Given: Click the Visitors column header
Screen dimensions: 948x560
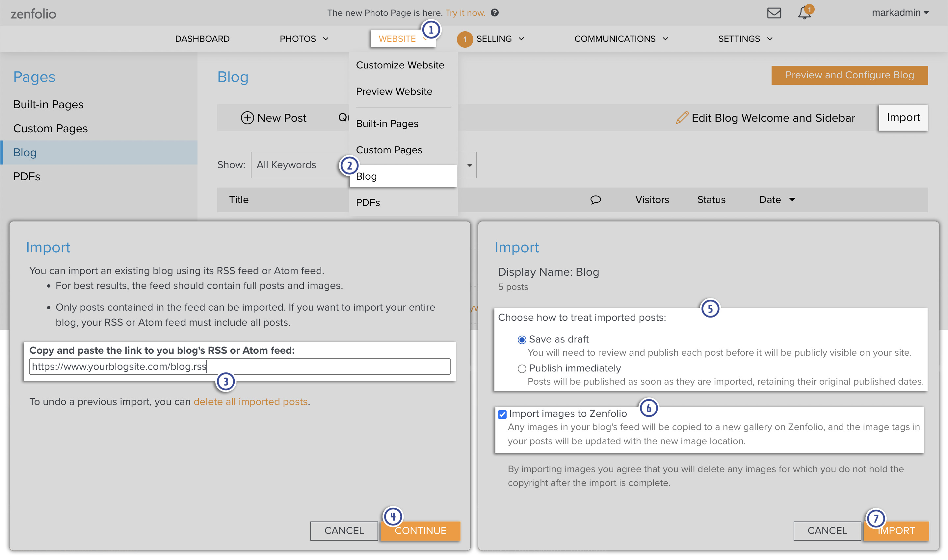Looking at the screenshot, I should click(652, 200).
